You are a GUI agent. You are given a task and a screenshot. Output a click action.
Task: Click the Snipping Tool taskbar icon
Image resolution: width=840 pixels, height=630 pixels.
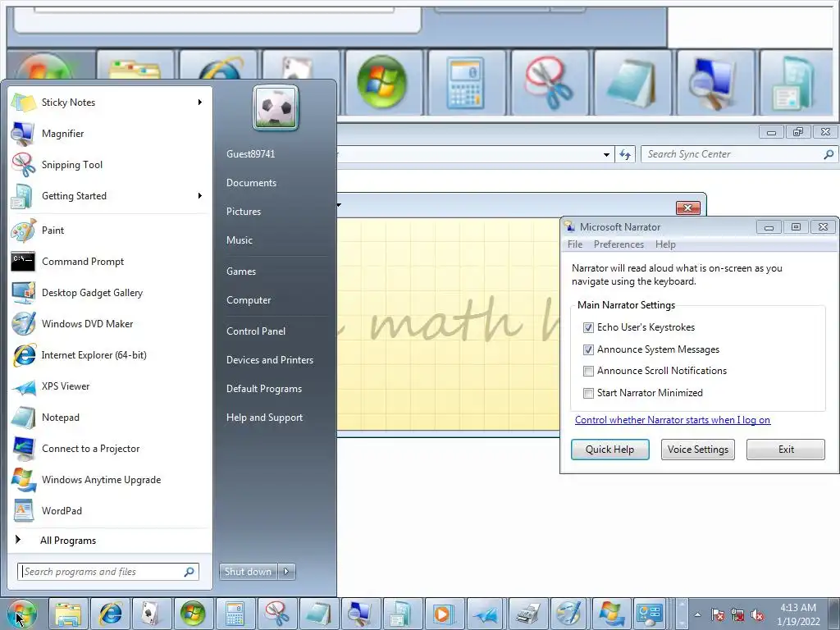(x=277, y=614)
